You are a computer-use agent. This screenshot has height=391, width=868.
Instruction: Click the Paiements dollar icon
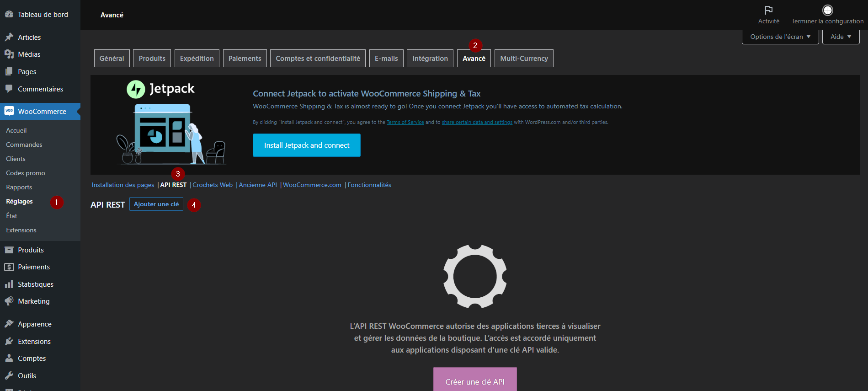pyautogui.click(x=9, y=267)
